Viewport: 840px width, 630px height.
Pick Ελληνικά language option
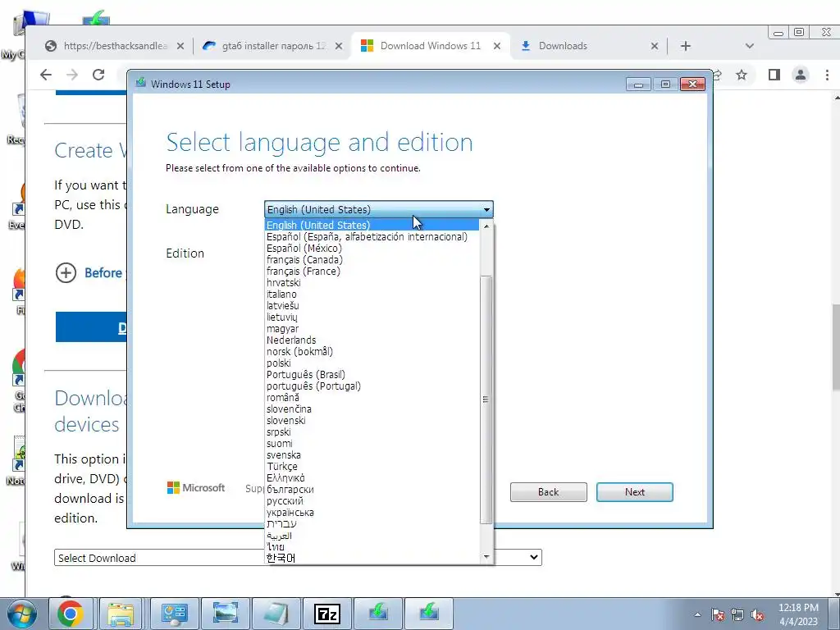(372, 478)
